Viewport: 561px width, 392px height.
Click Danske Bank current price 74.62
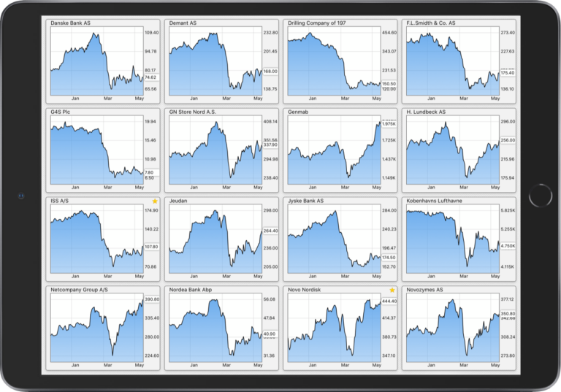[151, 77]
